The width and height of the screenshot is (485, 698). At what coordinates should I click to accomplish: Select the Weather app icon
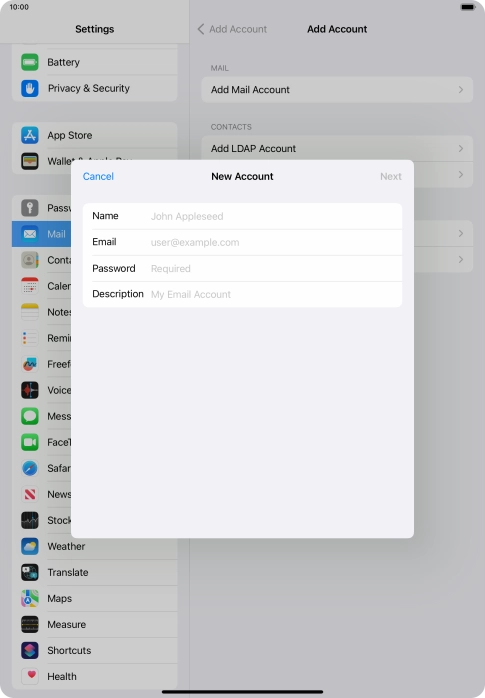point(30,546)
